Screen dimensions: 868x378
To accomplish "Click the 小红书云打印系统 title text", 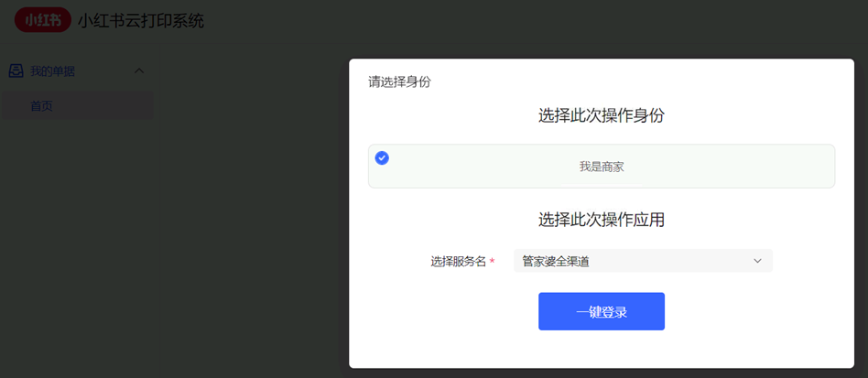I will point(141,21).
